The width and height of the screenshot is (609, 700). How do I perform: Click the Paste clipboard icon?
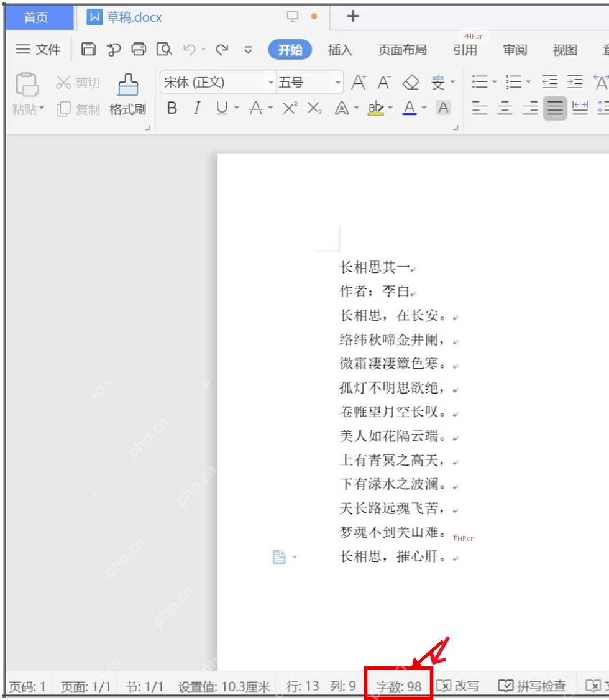click(27, 85)
